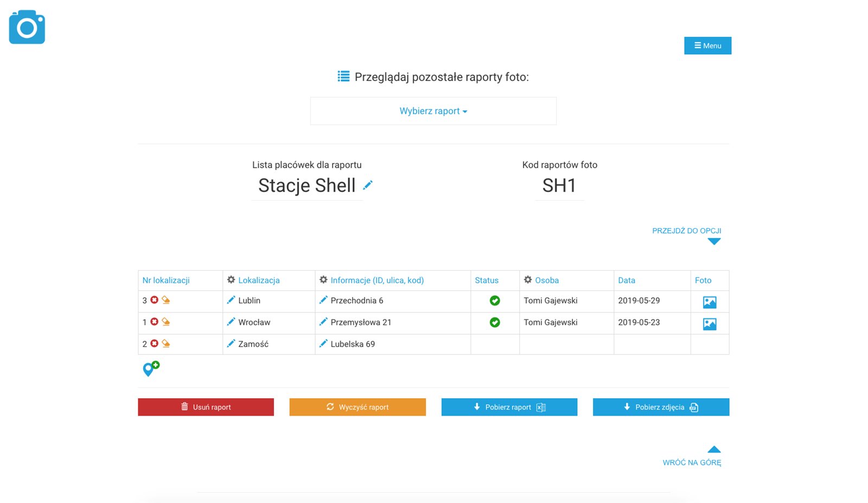The width and height of the screenshot is (868, 503).
Task: View photo icon for the Wrocław row
Action: coord(710,324)
